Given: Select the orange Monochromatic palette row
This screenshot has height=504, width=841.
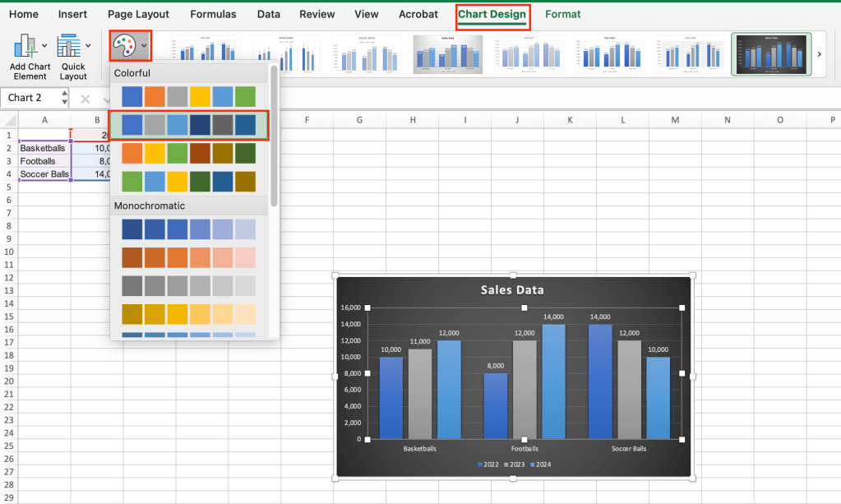Looking at the screenshot, I should [189, 257].
